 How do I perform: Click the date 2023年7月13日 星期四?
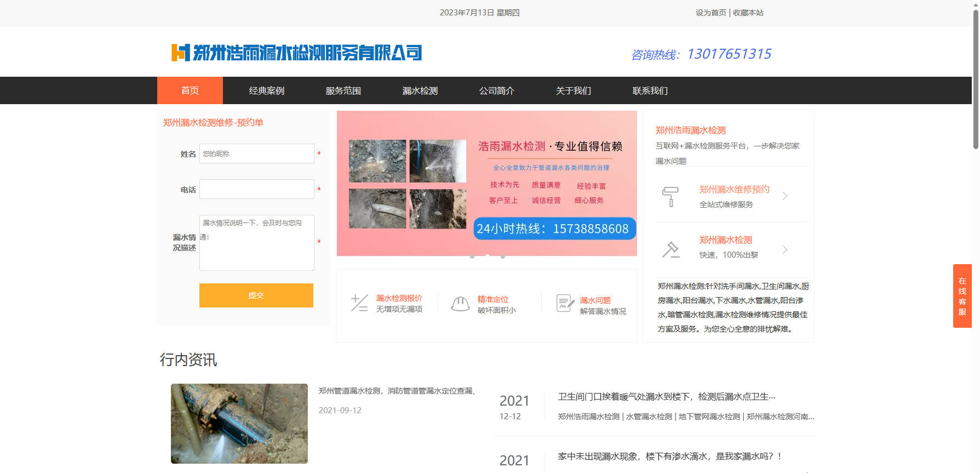[x=480, y=13]
